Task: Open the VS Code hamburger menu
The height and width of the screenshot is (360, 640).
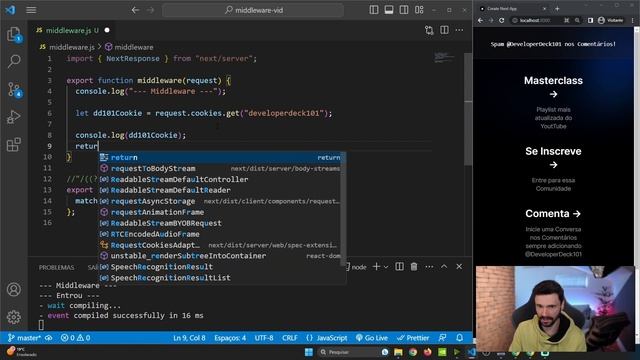Action: point(31,10)
